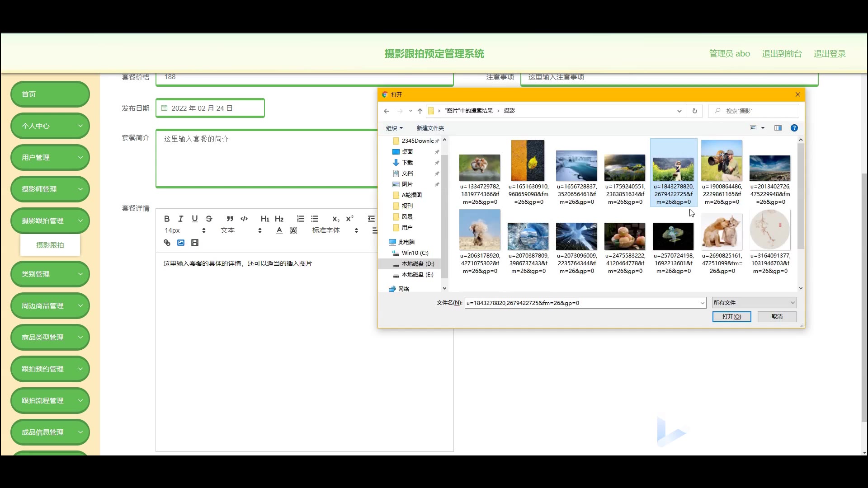Click the 发布日期 date field
Viewport: 868px width, 488px height.
[210, 108]
